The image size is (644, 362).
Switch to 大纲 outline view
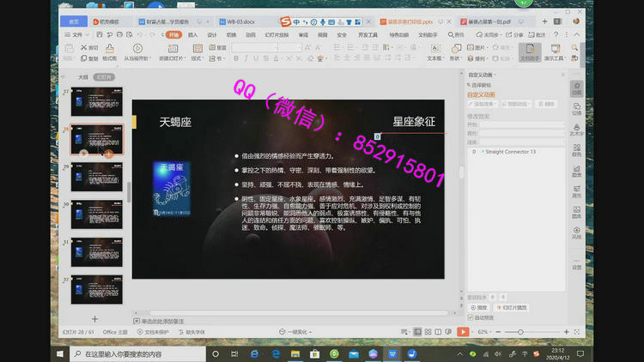83,76
